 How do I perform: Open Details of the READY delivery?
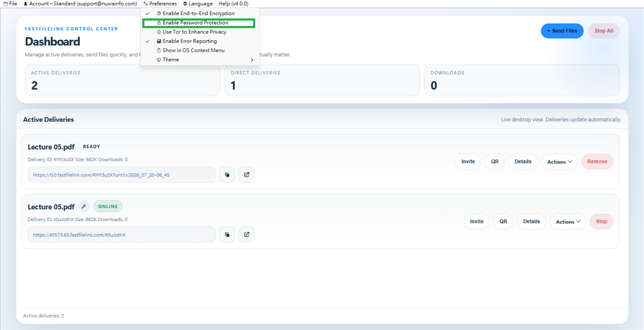tap(523, 161)
